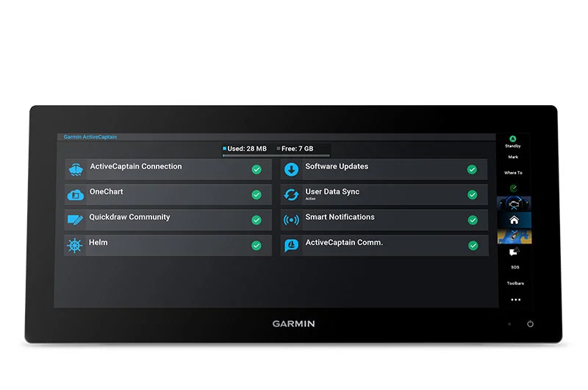Toggle the Software Updates green checkmark
The image size is (588, 390).
[x=472, y=169]
